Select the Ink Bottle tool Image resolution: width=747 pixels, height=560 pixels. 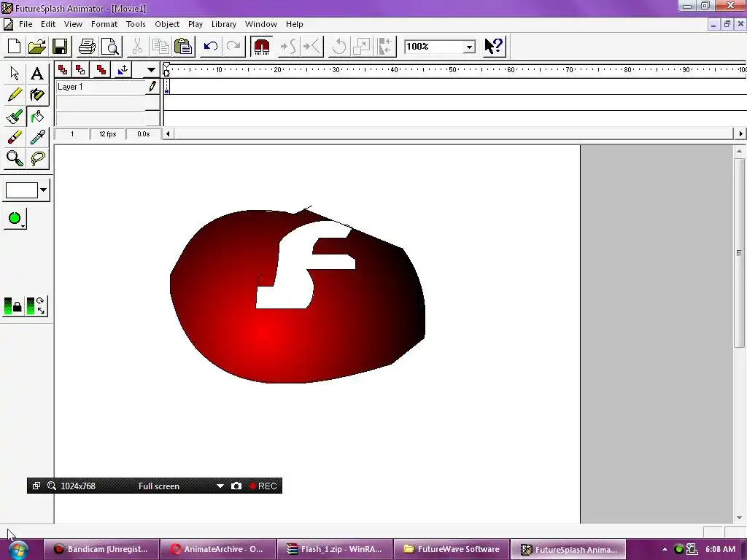point(37,95)
